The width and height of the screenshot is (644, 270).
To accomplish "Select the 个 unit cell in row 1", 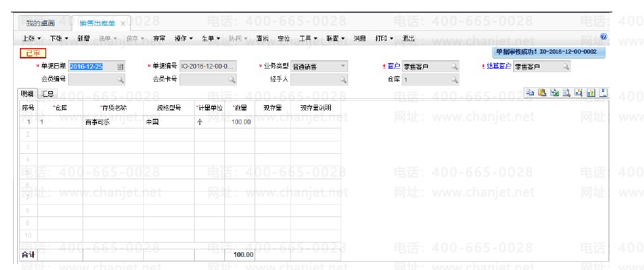I will click(x=209, y=122).
